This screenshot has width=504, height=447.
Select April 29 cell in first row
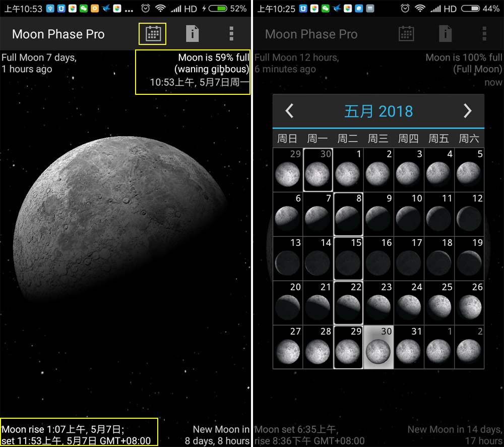pos(288,170)
